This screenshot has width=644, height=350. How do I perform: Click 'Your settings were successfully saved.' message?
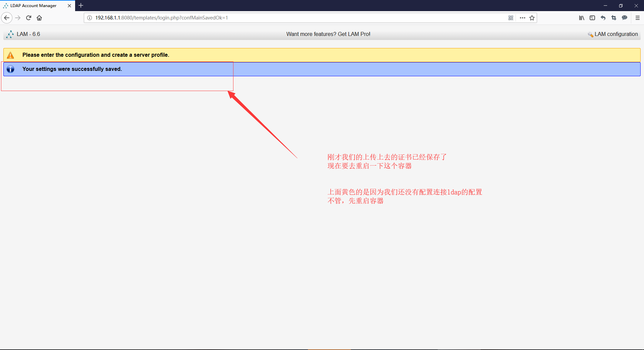pyautogui.click(x=72, y=69)
